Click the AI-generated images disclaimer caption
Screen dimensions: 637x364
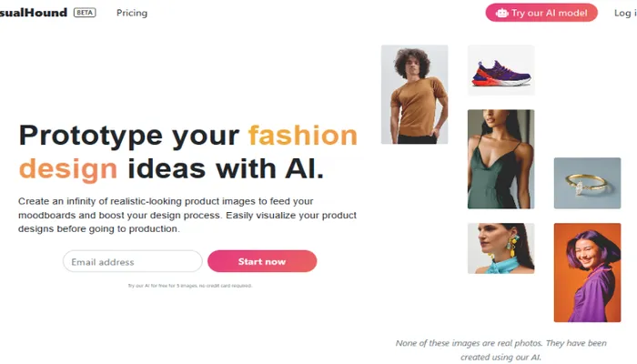(500, 350)
